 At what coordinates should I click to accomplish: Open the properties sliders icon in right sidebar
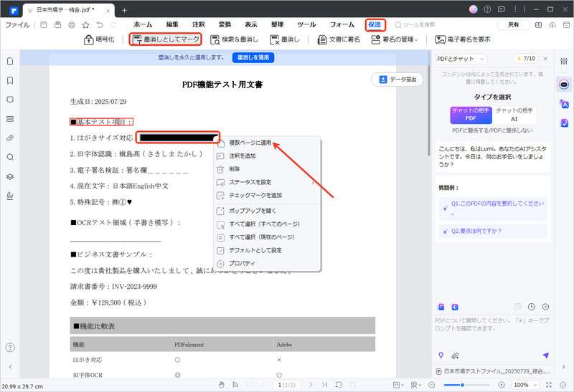coord(564,62)
